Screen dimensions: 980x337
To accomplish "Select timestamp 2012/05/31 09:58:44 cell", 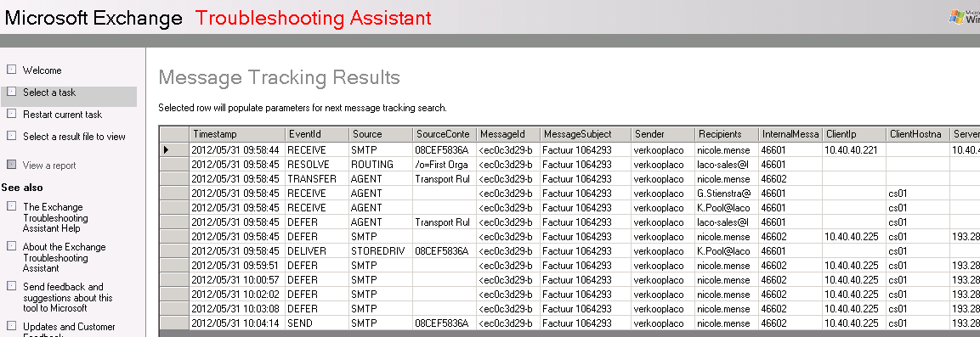I will [x=237, y=149].
